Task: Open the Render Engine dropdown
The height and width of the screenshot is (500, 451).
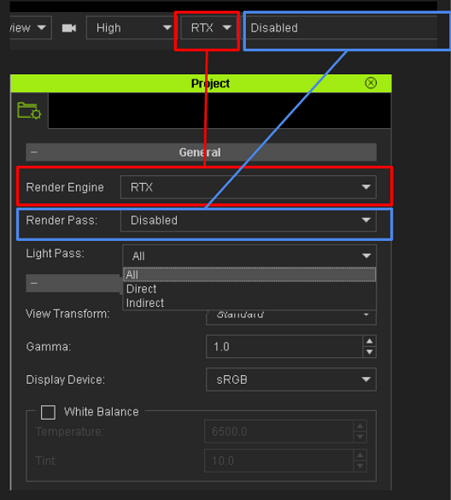Action: [x=248, y=187]
